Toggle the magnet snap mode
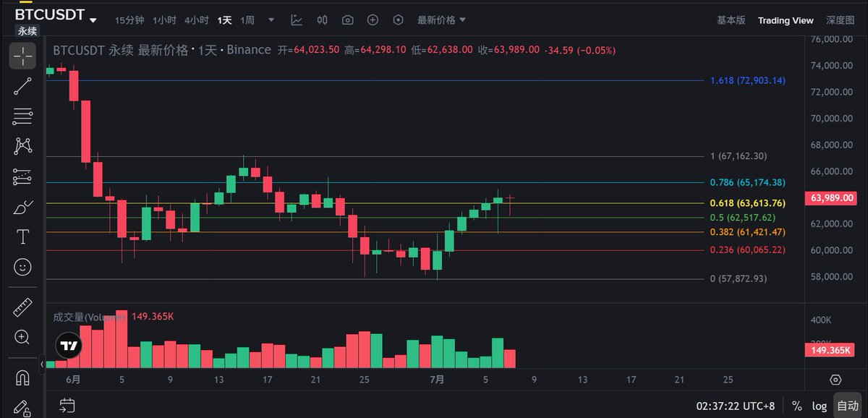 pyautogui.click(x=22, y=377)
